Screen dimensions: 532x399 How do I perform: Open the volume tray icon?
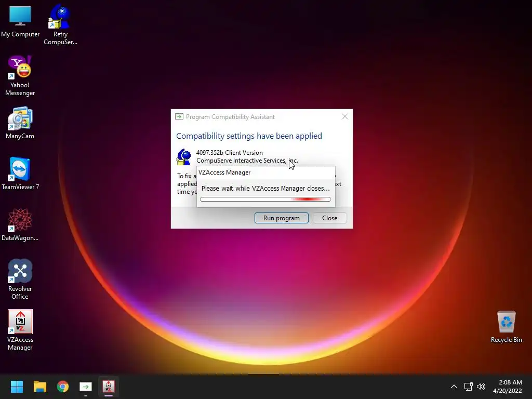click(x=481, y=387)
